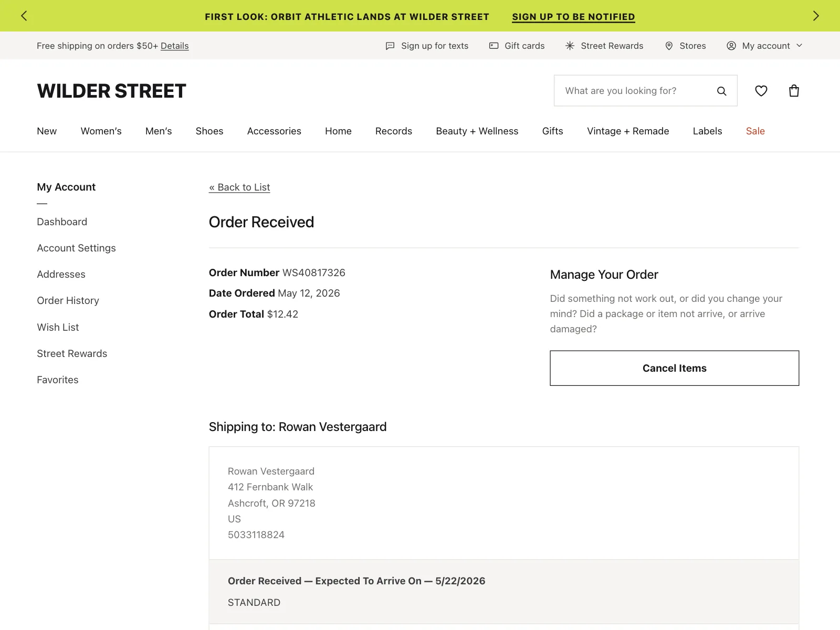
Task: Click the My account profile icon
Action: 731,46
